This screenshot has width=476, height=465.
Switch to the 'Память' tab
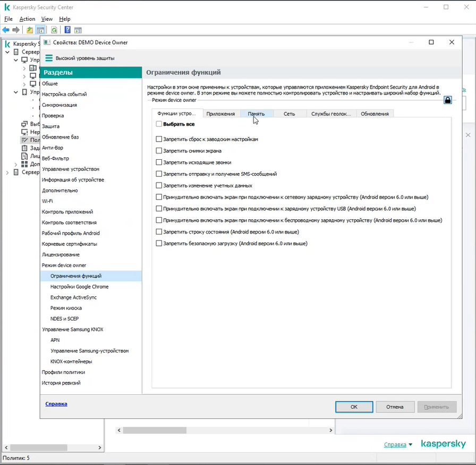coord(256,114)
